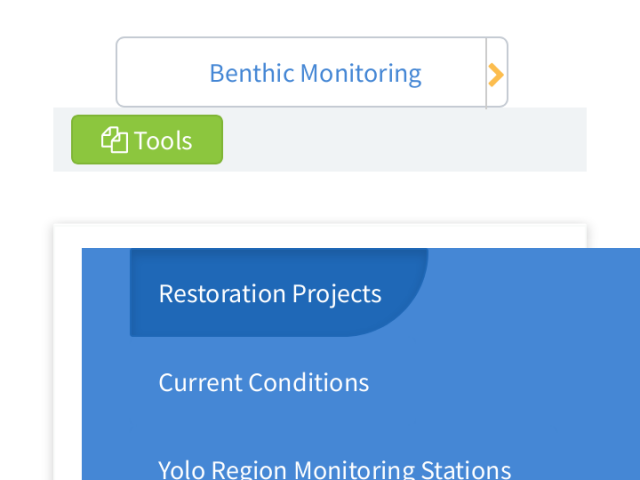The width and height of the screenshot is (640, 480).
Task: Click the word Tools on the green button
Action: click(163, 141)
